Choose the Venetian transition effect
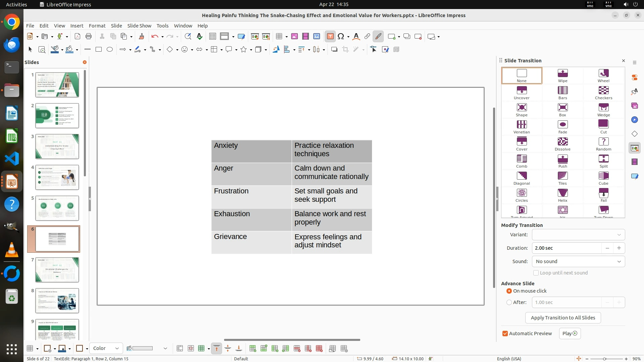The image size is (644, 362). pyautogui.click(x=522, y=127)
